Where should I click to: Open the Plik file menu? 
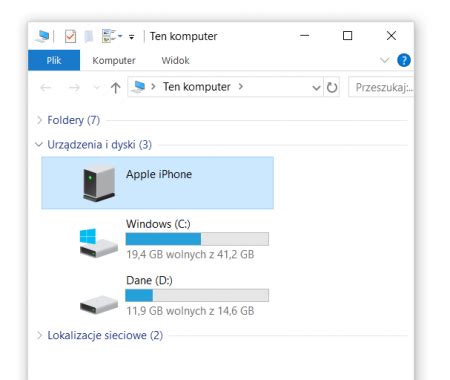point(54,60)
